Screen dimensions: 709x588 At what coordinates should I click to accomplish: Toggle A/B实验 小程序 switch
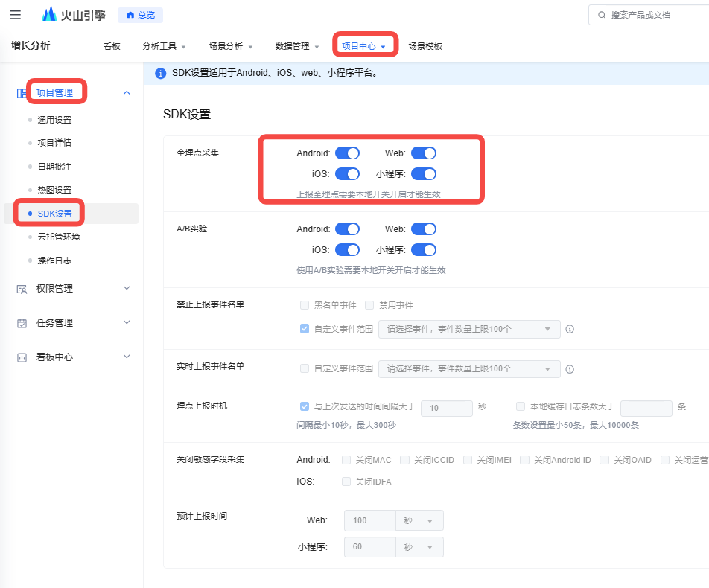point(424,250)
